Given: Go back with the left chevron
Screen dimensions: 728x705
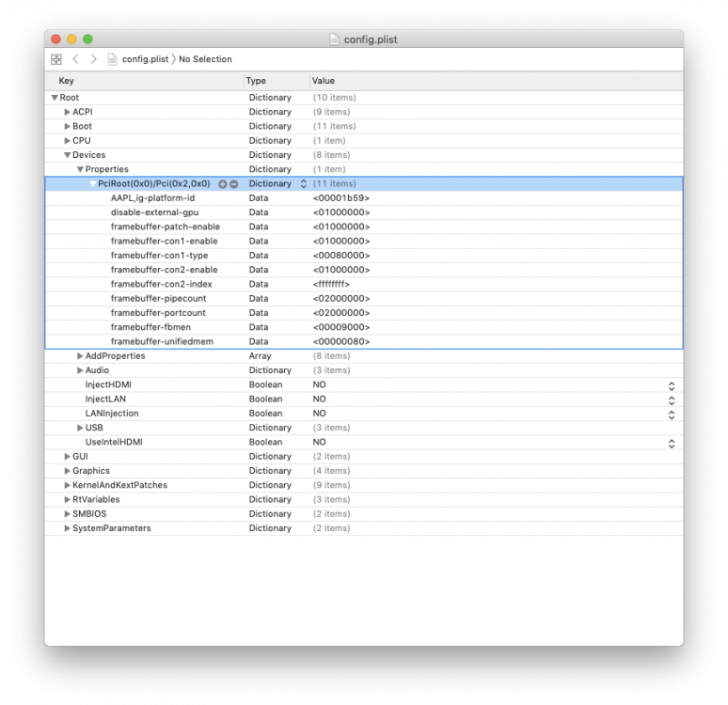Looking at the screenshot, I should (75, 59).
